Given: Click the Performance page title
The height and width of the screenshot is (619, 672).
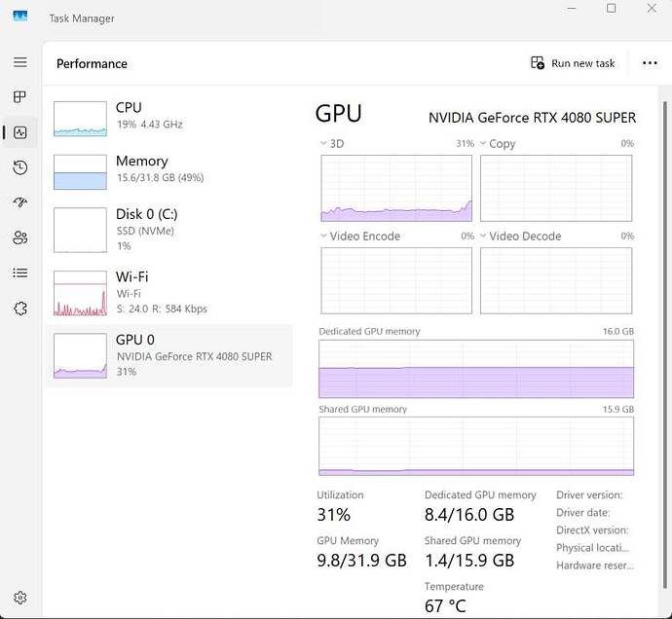Looking at the screenshot, I should tap(92, 63).
